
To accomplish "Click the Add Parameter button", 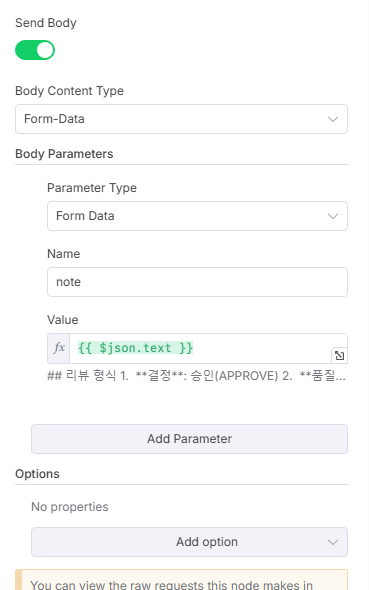I will point(189,439).
